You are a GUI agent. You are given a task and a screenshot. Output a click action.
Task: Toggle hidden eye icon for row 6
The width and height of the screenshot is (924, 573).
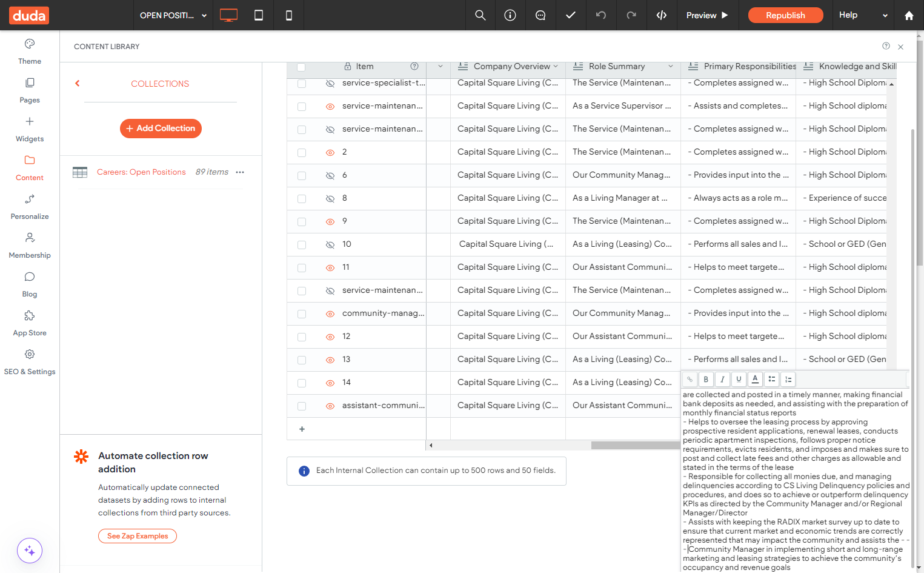pos(330,176)
